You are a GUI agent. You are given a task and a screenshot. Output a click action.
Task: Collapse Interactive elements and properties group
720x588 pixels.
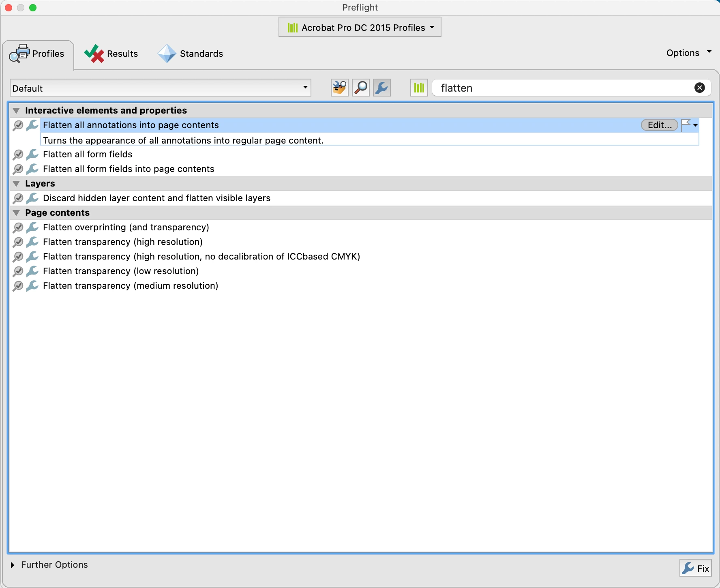click(x=16, y=110)
